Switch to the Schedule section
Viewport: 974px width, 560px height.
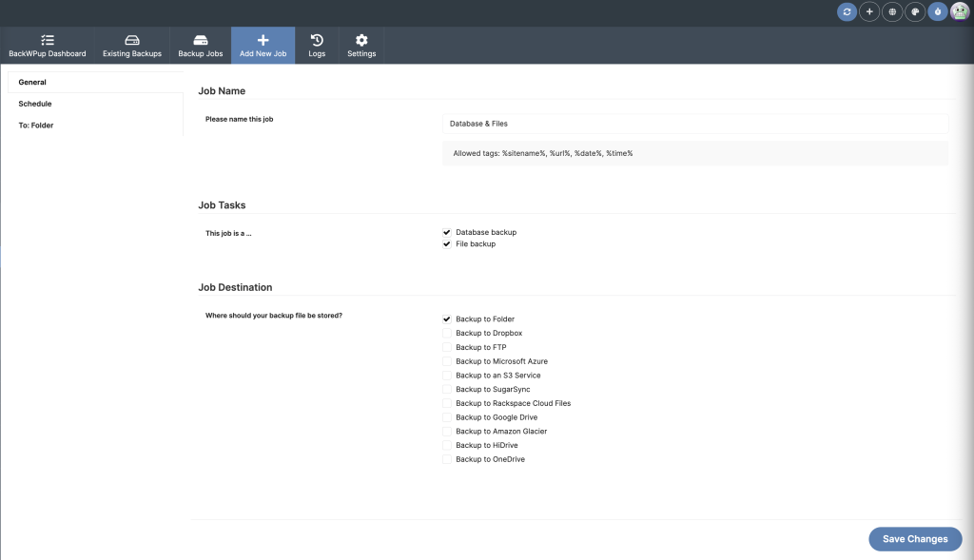[x=35, y=103]
